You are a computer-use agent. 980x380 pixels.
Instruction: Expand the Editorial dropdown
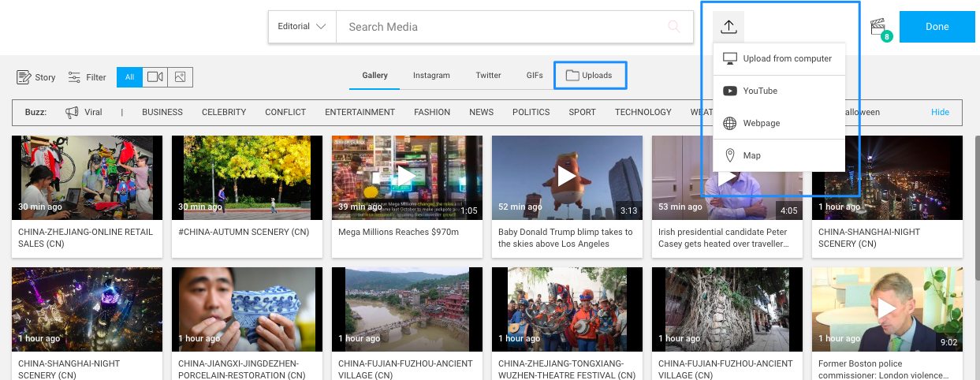pos(302,27)
